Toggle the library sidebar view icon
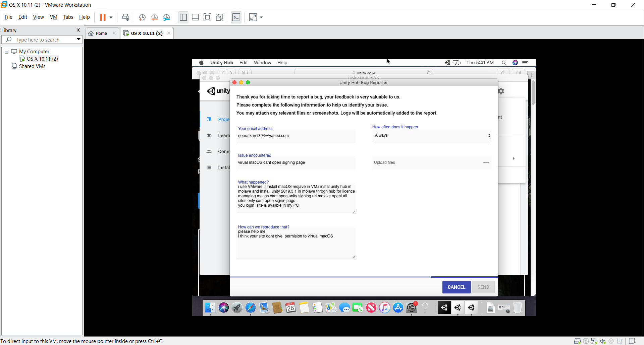Viewport: 644px width, 345px height. [183, 17]
